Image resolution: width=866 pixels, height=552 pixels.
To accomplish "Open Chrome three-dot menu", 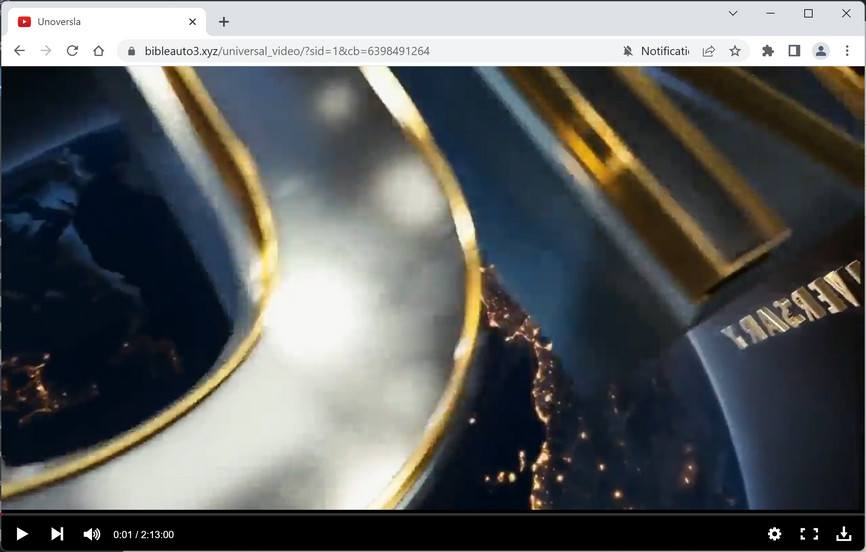I will [847, 51].
